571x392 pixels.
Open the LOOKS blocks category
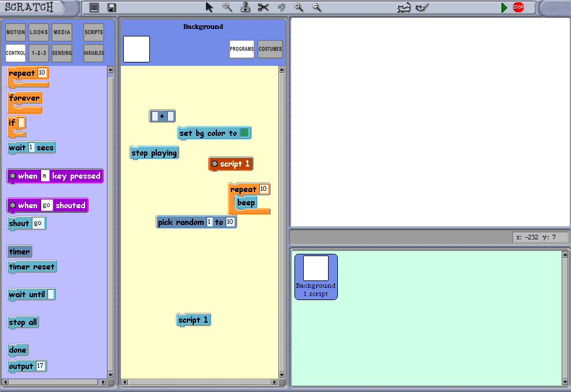(x=39, y=32)
